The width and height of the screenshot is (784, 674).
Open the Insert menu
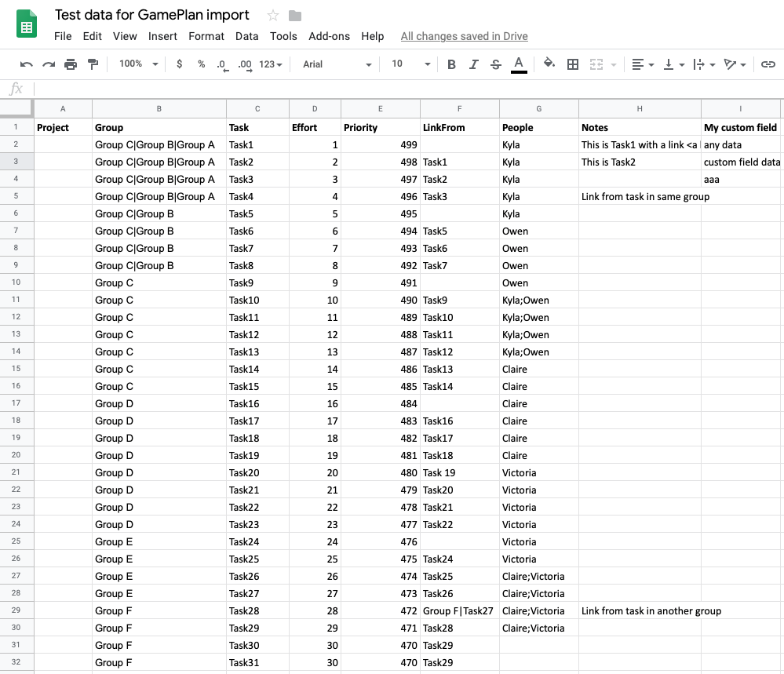[162, 36]
